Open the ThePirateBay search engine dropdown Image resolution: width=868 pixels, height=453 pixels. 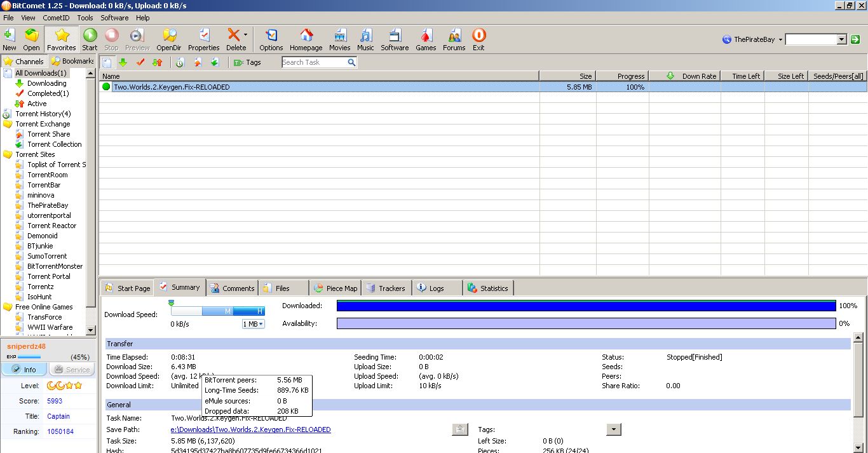pos(780,39)
